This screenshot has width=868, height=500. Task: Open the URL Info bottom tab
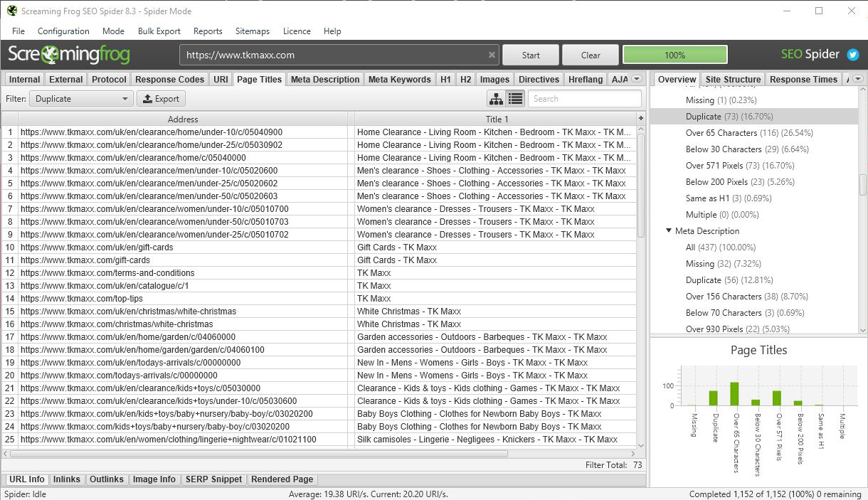coord(27,479)
